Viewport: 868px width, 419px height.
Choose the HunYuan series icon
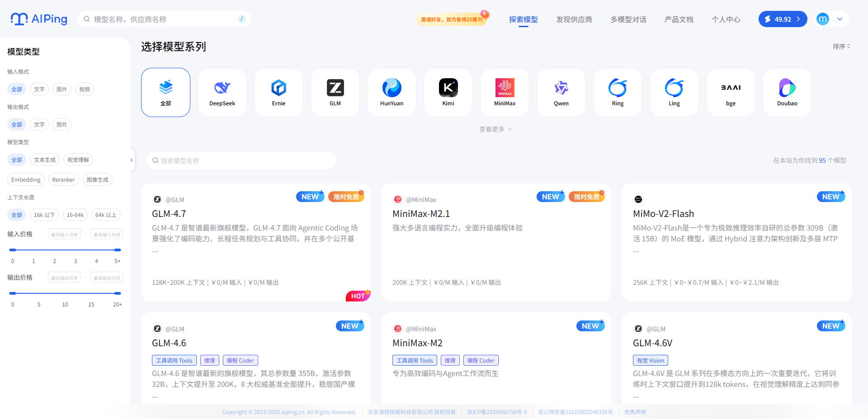(x=392, y=87)
